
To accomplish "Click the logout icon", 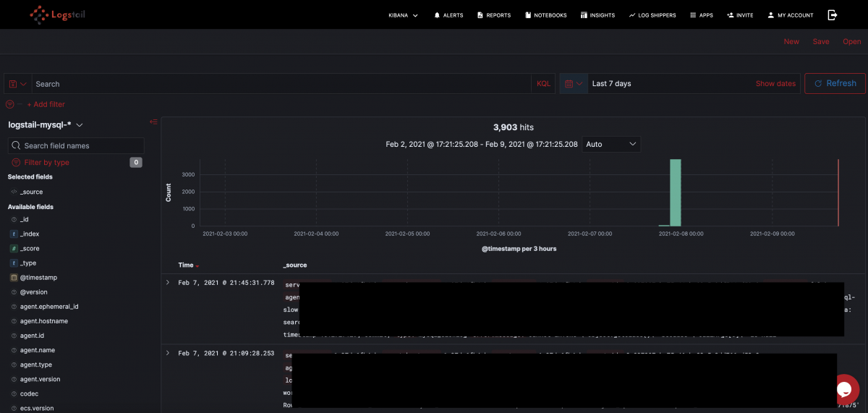I will pos(833,14).
